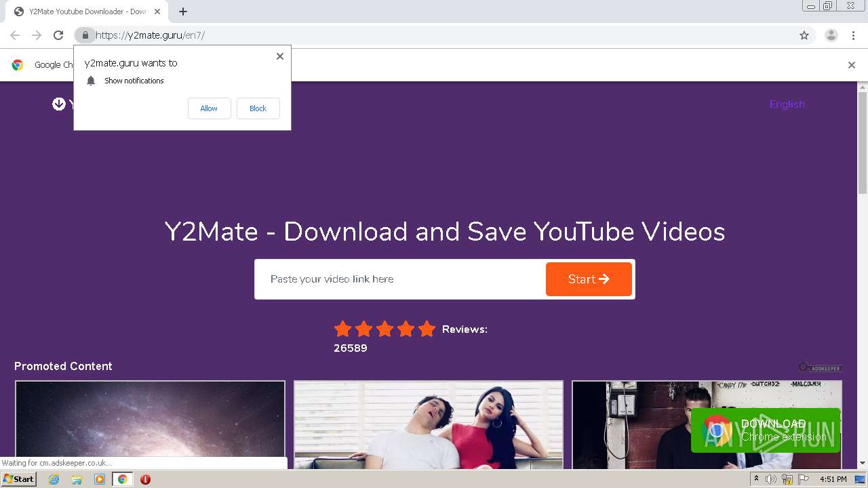Open the Chrome profile avatar
Screen dimensions: 868x488
click(x=831, y=35)
